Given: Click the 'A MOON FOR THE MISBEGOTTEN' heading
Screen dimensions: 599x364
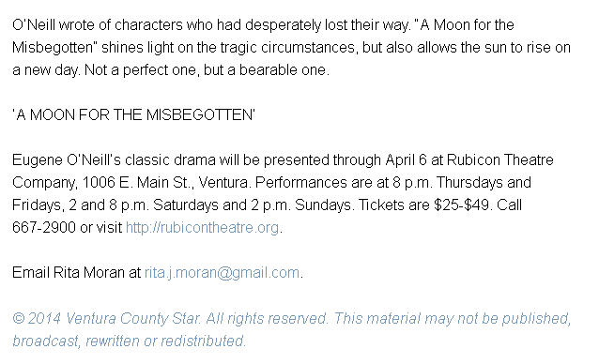Looking at the screenshot, I should click(133, 114).
